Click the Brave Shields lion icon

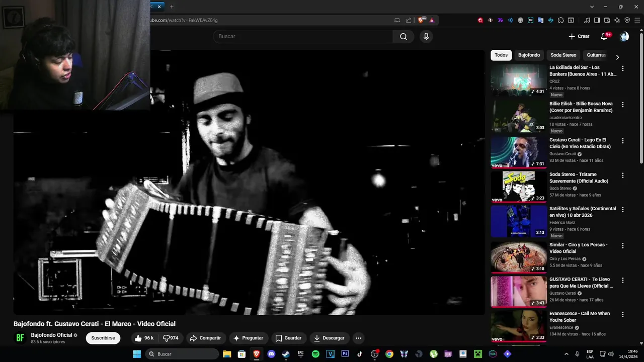click(x=421, y=20)
